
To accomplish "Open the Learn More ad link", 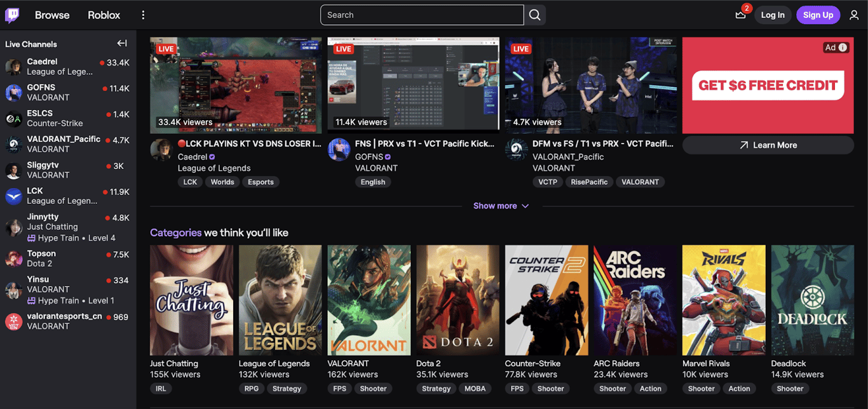I will pyautogui.click(x=768, y=145).
